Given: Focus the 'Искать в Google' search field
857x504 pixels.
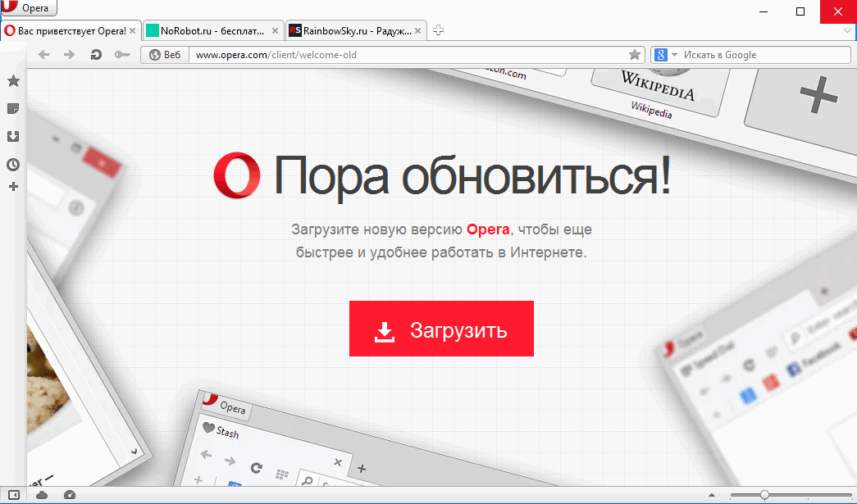Looking at the screenshot, I should [765, 55].
